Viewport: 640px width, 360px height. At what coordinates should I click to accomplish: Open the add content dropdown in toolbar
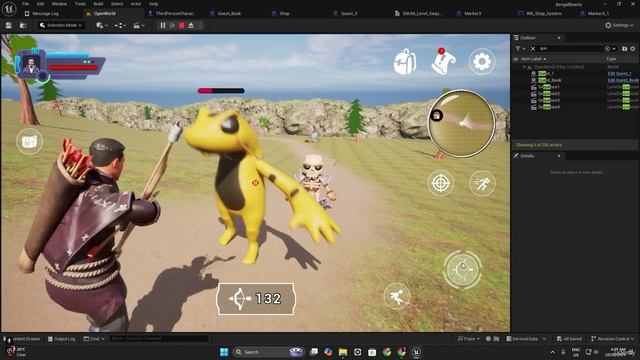102,25
